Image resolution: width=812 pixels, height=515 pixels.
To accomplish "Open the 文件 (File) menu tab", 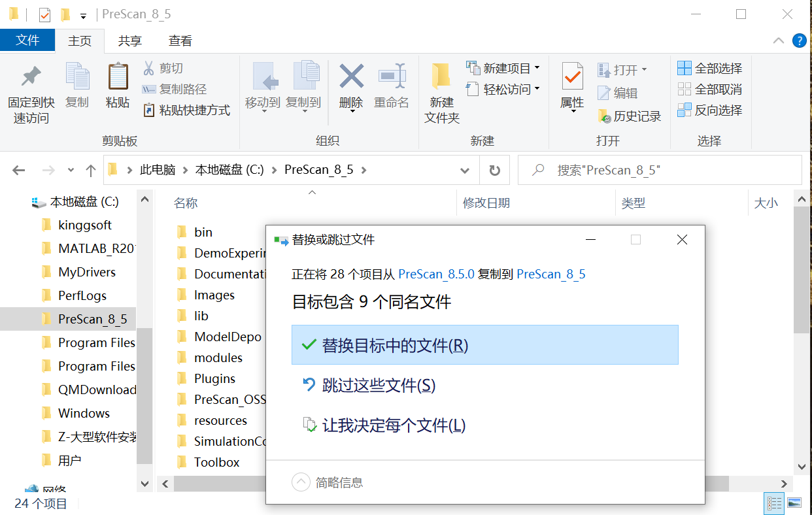I will (27, 41).
